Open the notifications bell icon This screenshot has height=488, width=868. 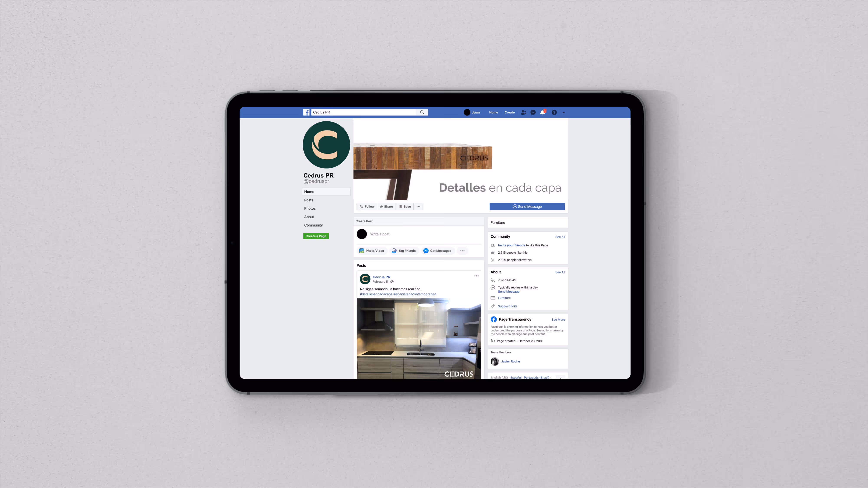[x=542, y=113]
